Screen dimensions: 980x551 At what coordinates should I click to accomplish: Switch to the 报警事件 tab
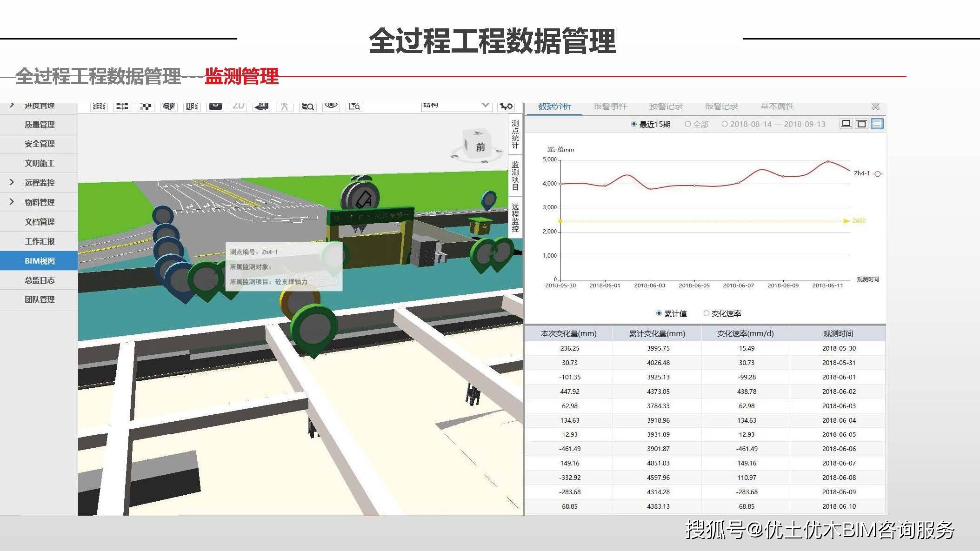coord(610,107)
